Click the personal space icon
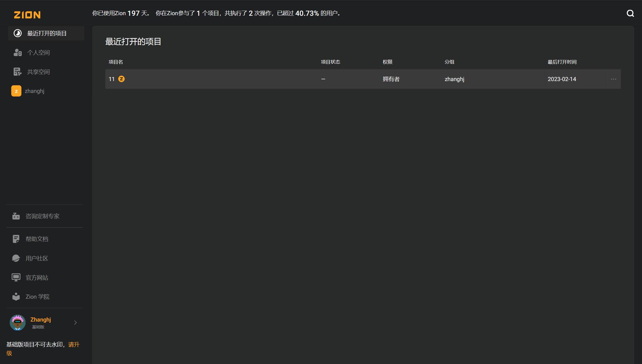 click(x=18, y=53)
